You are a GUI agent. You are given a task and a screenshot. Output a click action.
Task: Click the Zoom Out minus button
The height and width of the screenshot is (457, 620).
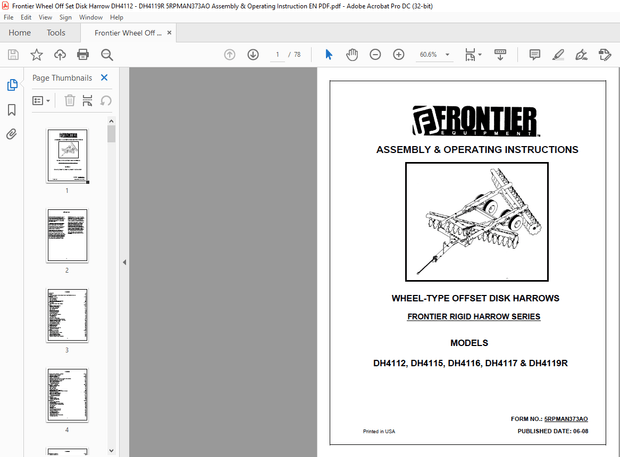point(375,54)
